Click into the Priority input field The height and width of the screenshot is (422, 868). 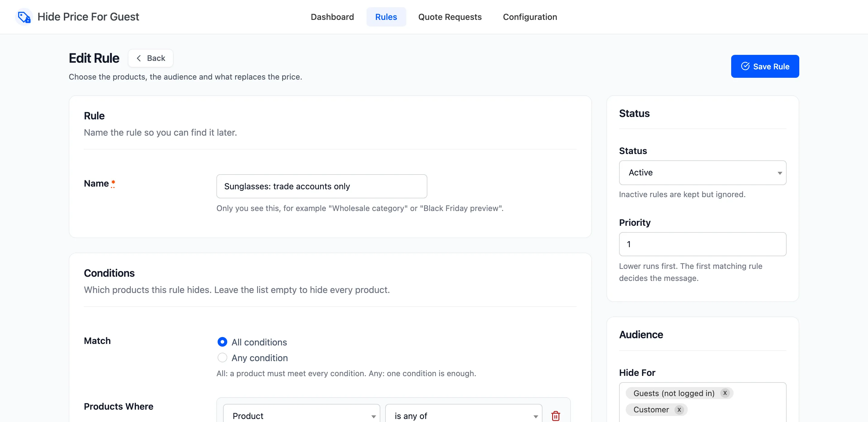coord(702,244)
